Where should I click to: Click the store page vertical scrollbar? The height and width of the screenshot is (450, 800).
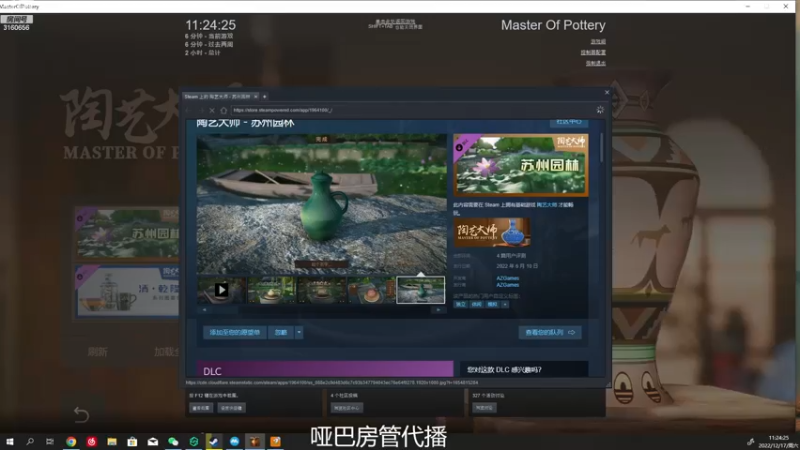click(602, 148)
